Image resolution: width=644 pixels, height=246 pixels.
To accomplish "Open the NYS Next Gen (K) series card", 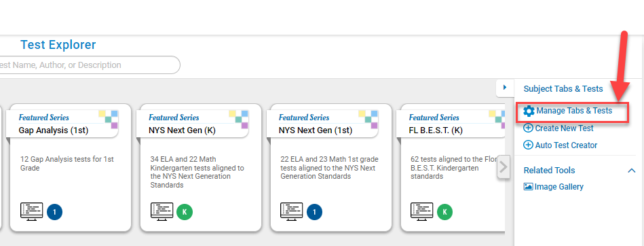I will (x=200, y=168).
